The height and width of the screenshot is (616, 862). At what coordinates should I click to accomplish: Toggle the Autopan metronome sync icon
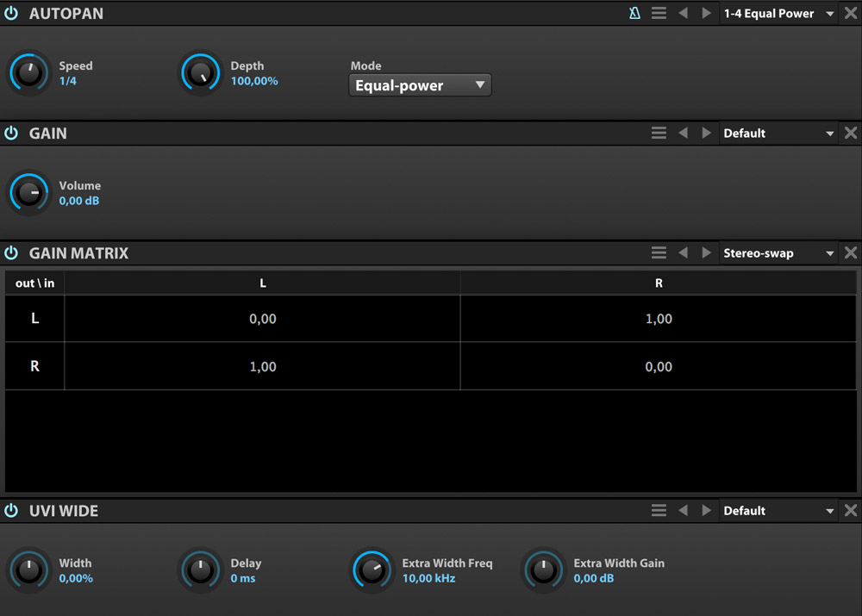(634, 13)
